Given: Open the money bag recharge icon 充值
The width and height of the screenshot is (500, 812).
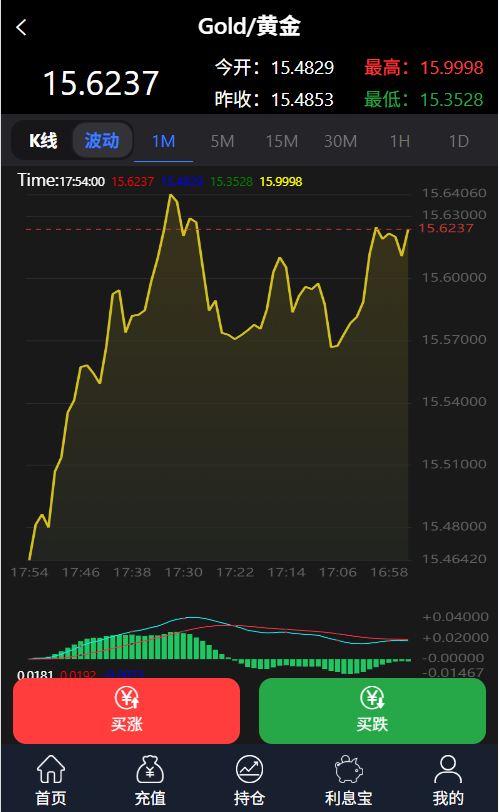Looking at the screenshot, I should click(150, 769).
